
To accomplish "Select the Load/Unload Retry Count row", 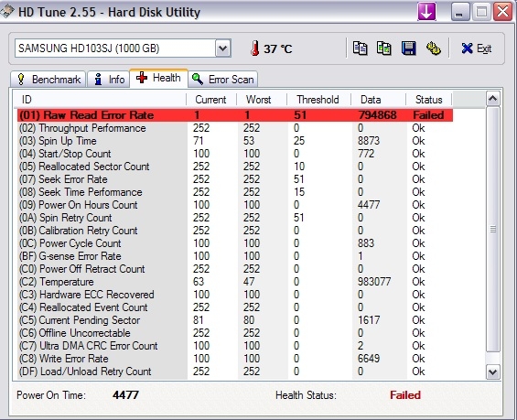I will [x=235, y=372].
